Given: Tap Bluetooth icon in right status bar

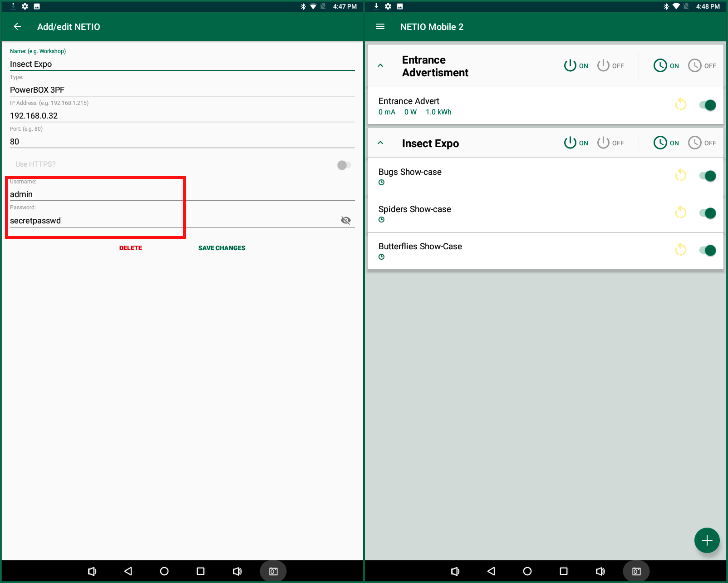Looking at the screenshot, I should click(x=666, y=6).
